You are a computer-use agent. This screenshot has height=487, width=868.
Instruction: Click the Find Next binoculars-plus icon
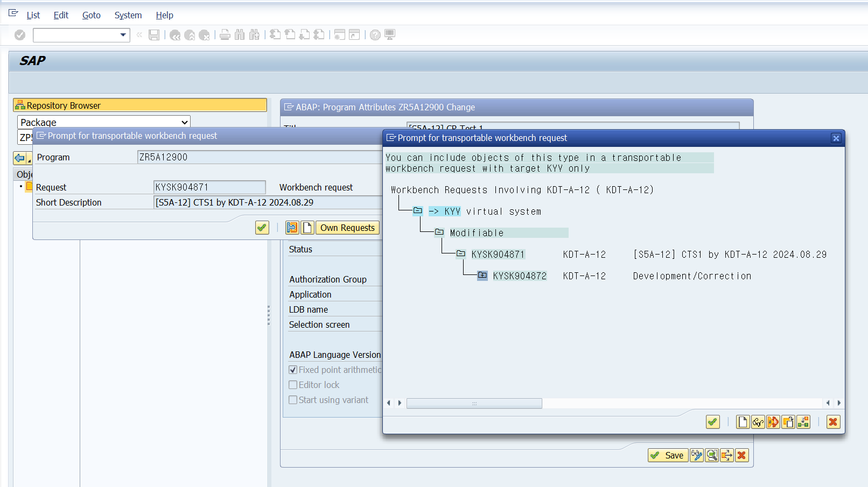[x=254, y=35]
